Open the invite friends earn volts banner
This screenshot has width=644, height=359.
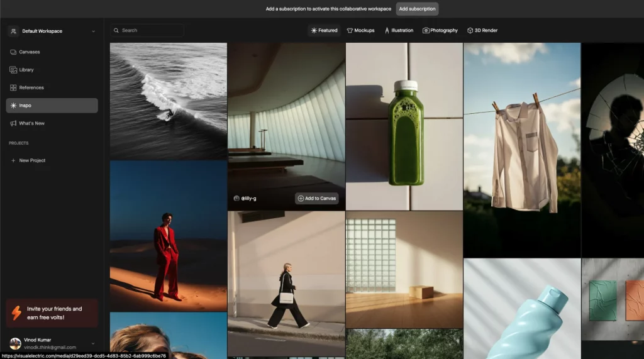52,313
